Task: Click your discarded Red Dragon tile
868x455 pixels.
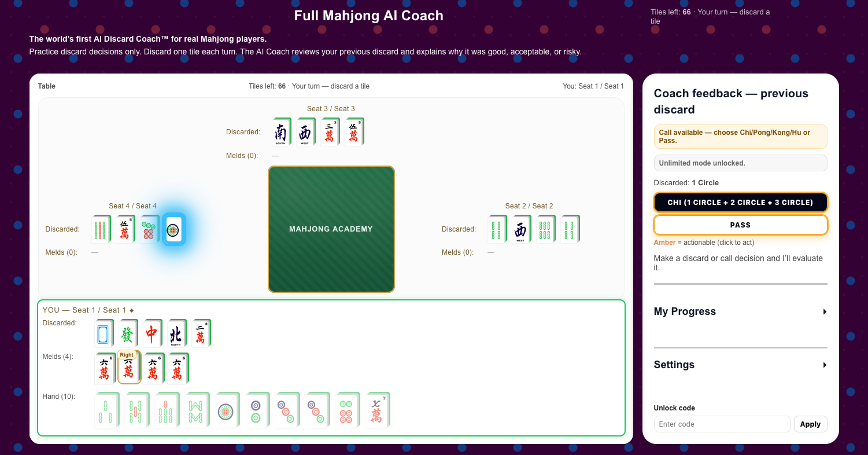Action: pyautogui.click(x=153, y=333)
